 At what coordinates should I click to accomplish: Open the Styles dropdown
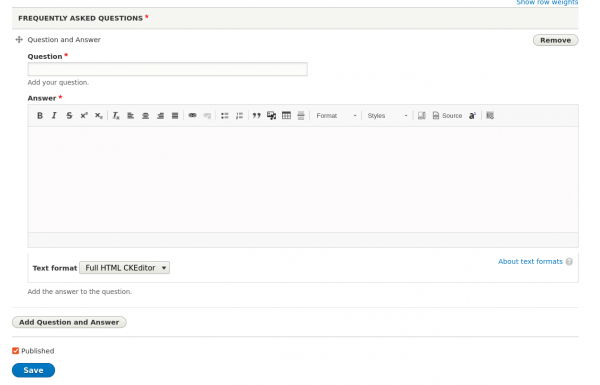click(x=387, y=116)
